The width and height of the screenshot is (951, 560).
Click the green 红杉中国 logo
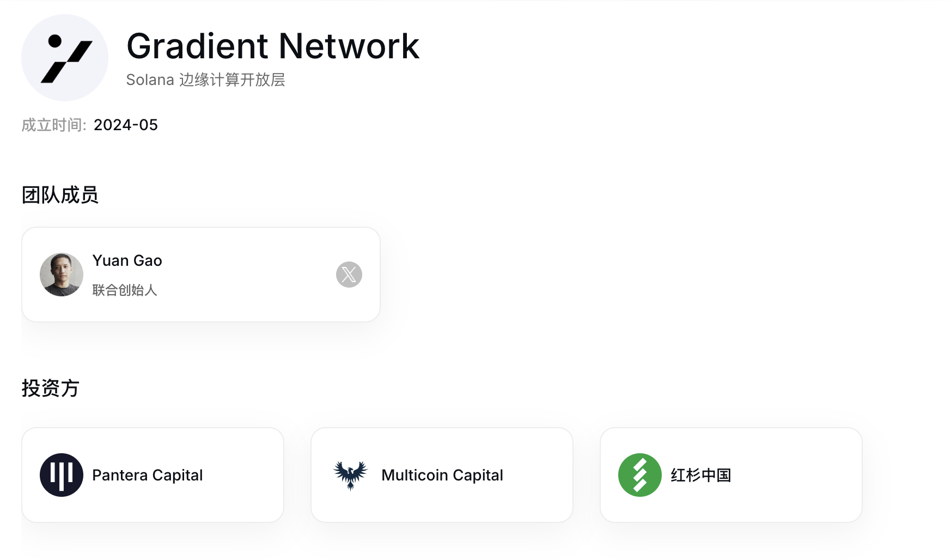coord(640,475)
